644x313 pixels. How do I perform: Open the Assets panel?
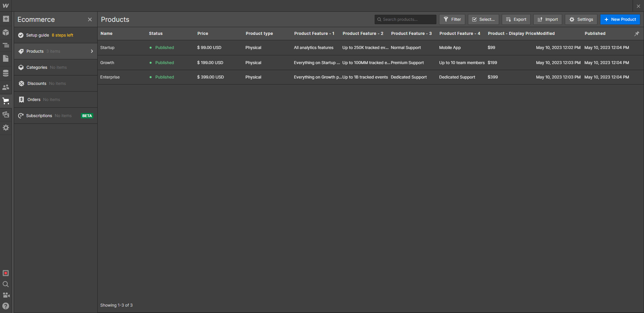[x=5, y=114]
